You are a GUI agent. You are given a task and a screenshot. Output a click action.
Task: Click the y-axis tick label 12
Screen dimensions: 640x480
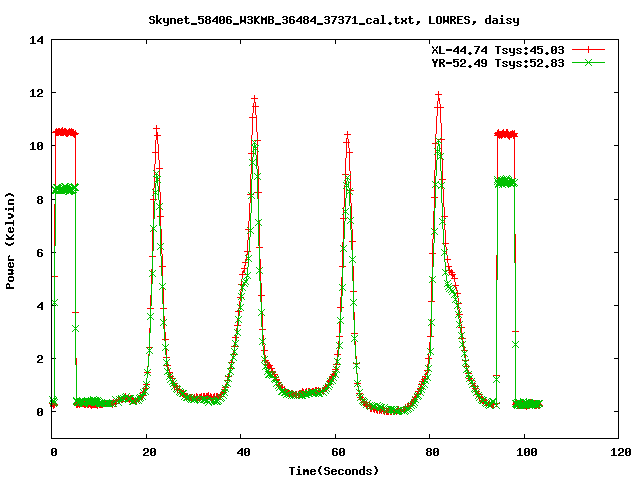pyautogui.click(x=36, y=93)
